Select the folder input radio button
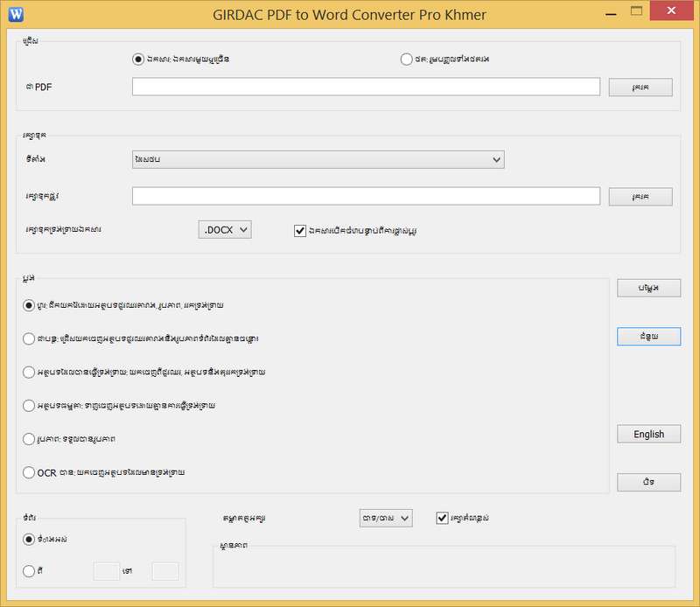Screen dimensions: 700x607 (406, 59)
